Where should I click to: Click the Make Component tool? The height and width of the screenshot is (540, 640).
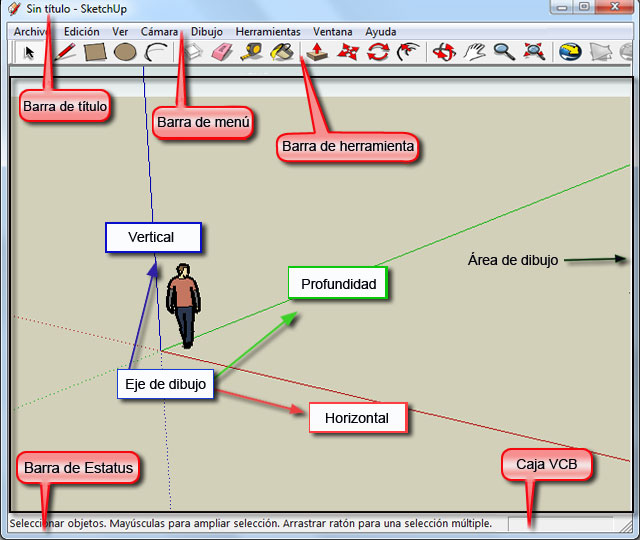pyautogui.click(x=193, y=52)
